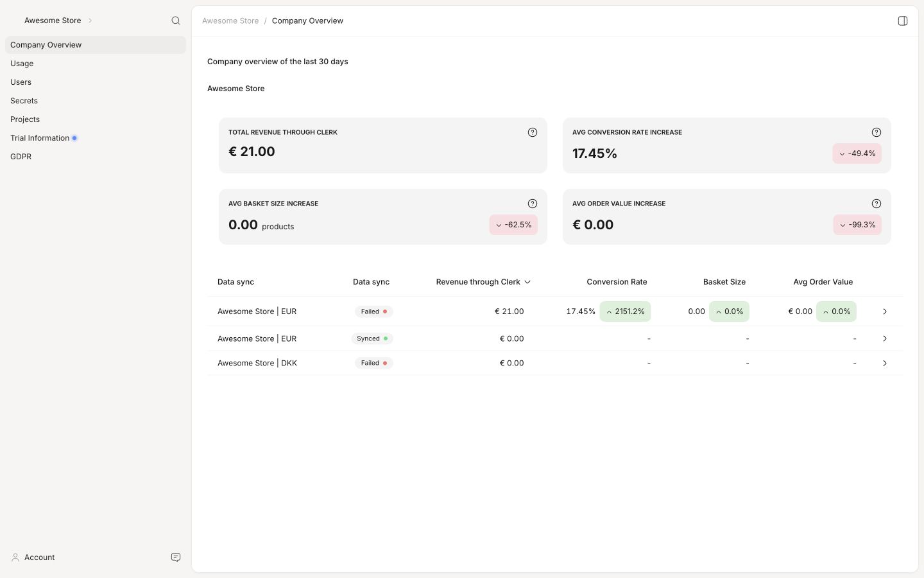Click Avg Order Value column header
The width and height of the screenshot is (924, 578).
[823, 282]
